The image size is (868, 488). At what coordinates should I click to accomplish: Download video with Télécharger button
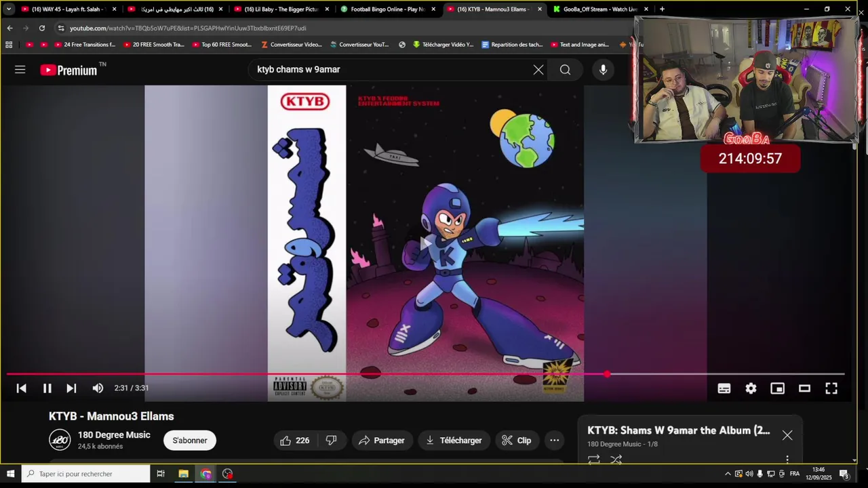pos(454,441)
